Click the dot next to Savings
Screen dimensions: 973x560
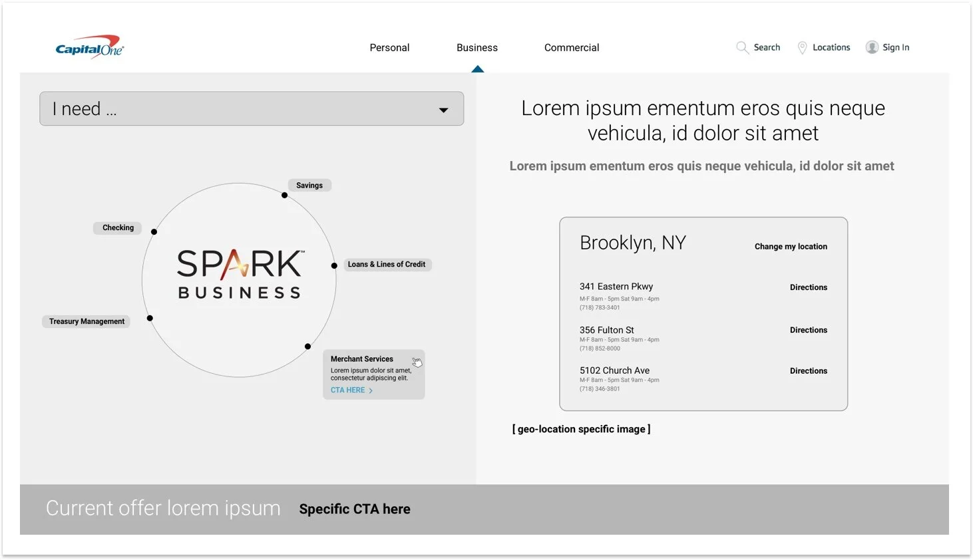pos(284,196)
